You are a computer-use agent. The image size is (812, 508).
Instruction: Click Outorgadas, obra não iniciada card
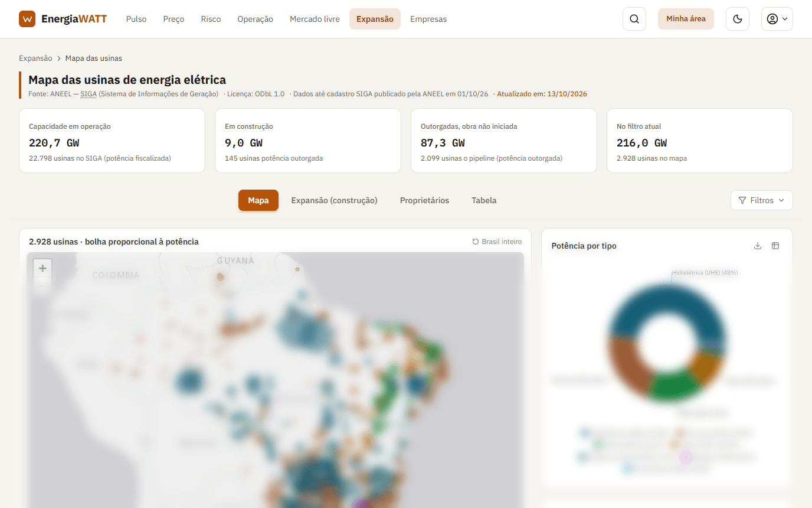[504, 141]
